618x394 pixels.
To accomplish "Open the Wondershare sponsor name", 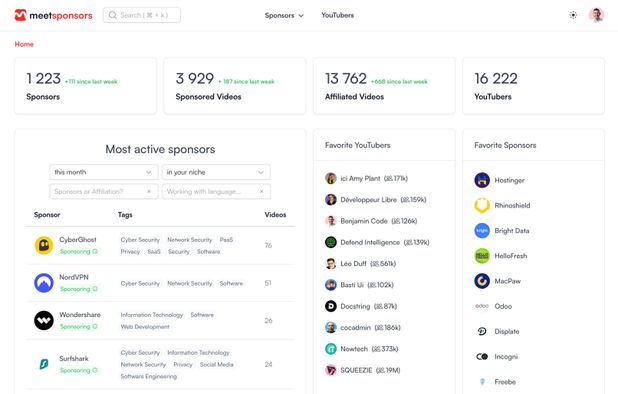I will pos(80,314).
